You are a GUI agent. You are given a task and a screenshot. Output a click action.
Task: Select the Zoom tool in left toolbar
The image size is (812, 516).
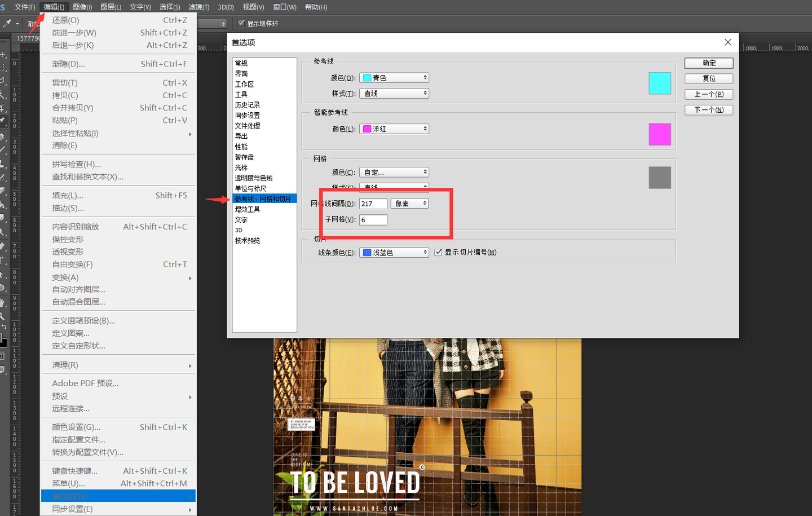click(x=3, y=316)
